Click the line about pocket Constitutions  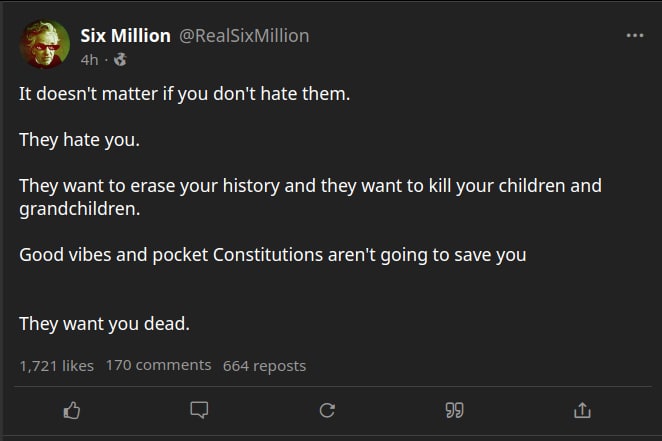pos(272,254)
